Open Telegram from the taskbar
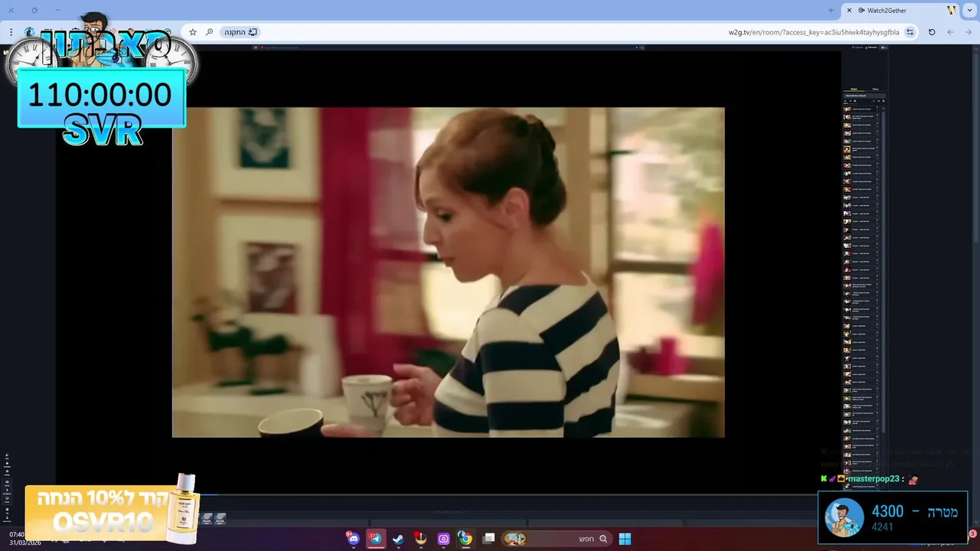This screenshot has width=980, height=551. (x=376, y=539)
